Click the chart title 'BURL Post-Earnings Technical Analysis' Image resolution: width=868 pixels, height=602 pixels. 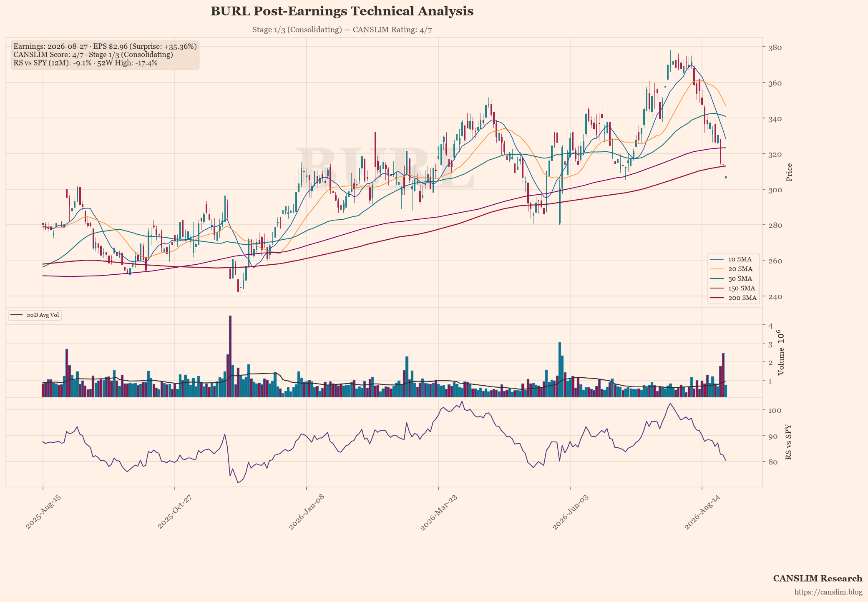click(x=342, y=11)
